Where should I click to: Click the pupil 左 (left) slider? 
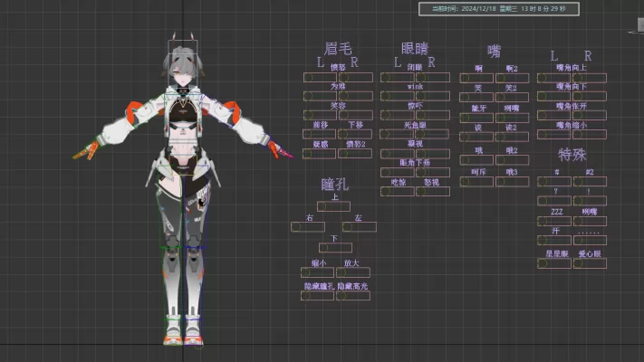coord(347,227)
